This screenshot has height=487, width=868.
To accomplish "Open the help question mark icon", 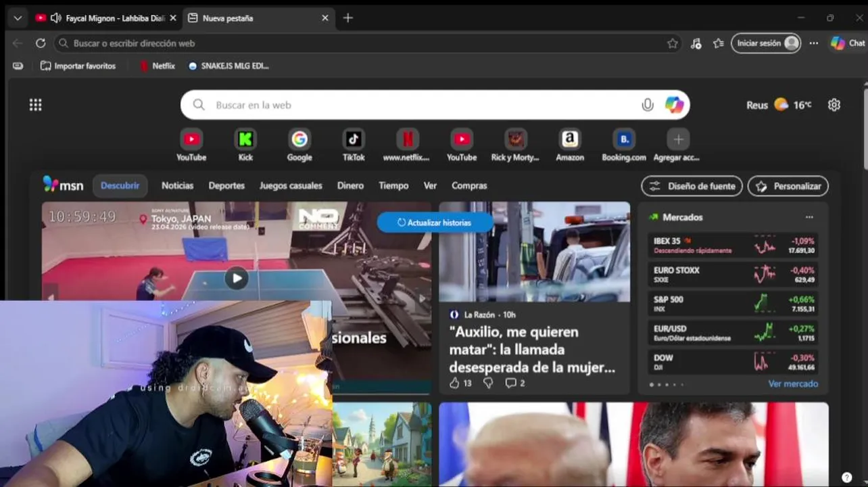I will click(846, 477).
